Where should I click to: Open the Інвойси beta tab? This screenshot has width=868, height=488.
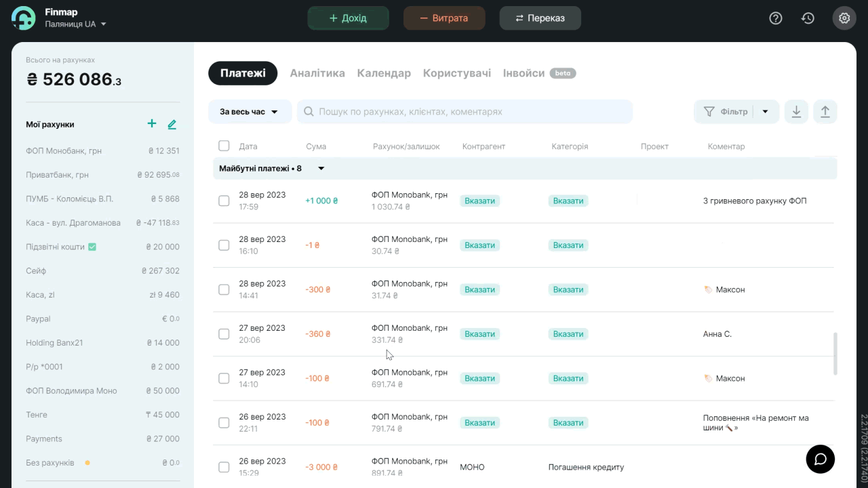click(539, 73)
